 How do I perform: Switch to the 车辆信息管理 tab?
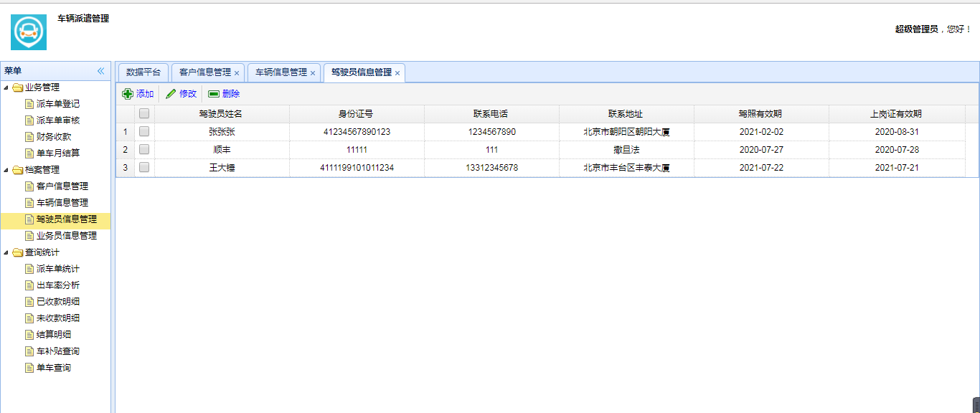click(281, 72)
